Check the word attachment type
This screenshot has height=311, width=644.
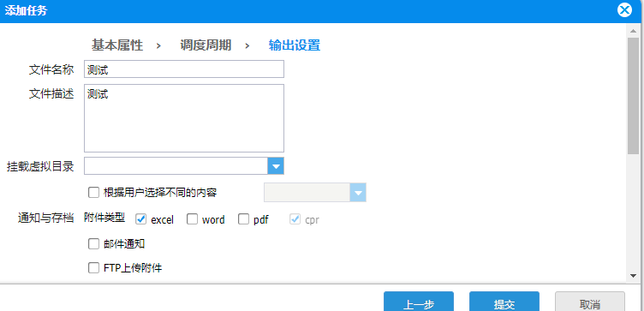pyautogui.click(x=192, y=219)
